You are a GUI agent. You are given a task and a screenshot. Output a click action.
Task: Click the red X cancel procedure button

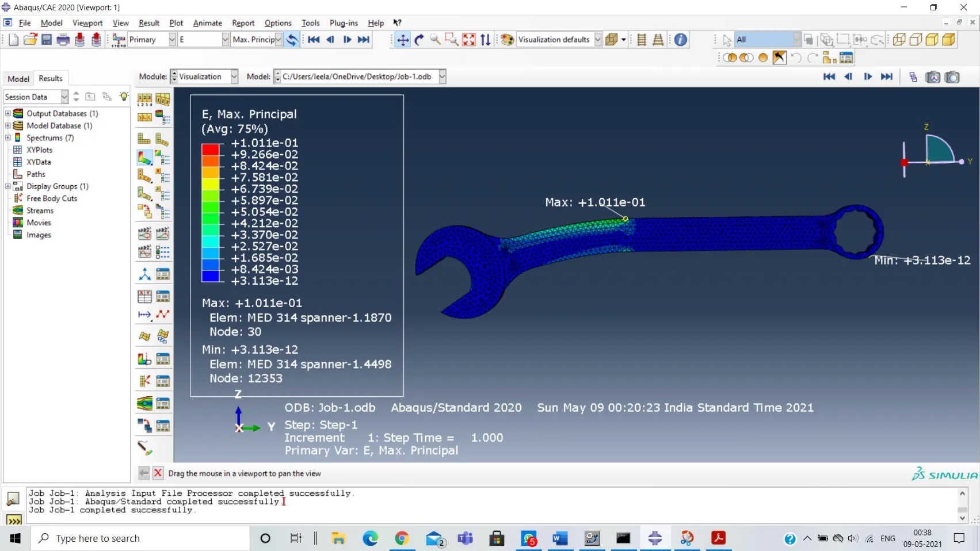[158, 473]
